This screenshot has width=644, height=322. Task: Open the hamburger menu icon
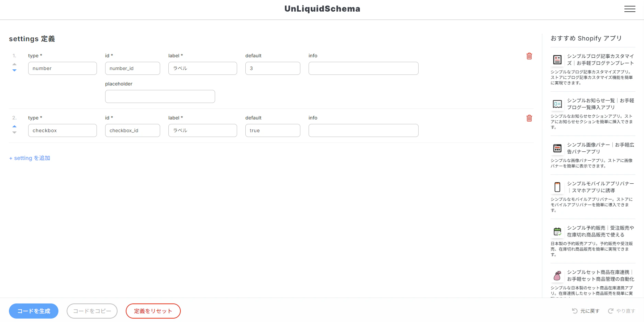(630, 9)
